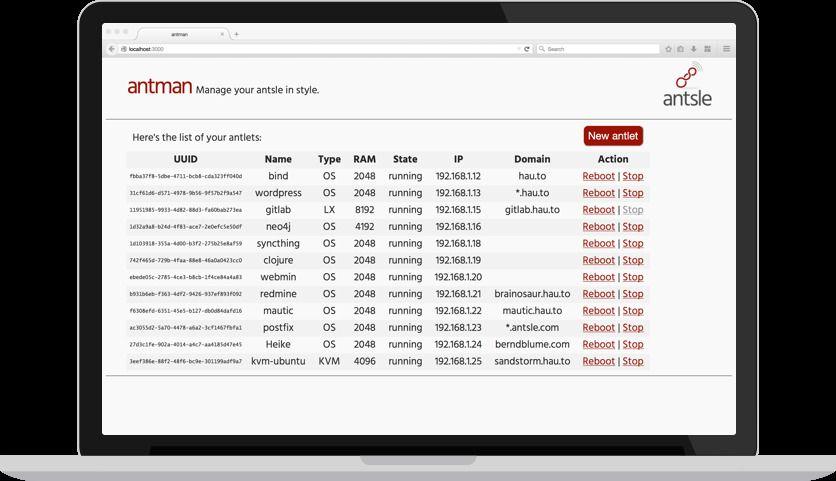Reboot the Heike antlet
The image size is (836, 481).
click(598, 344)
